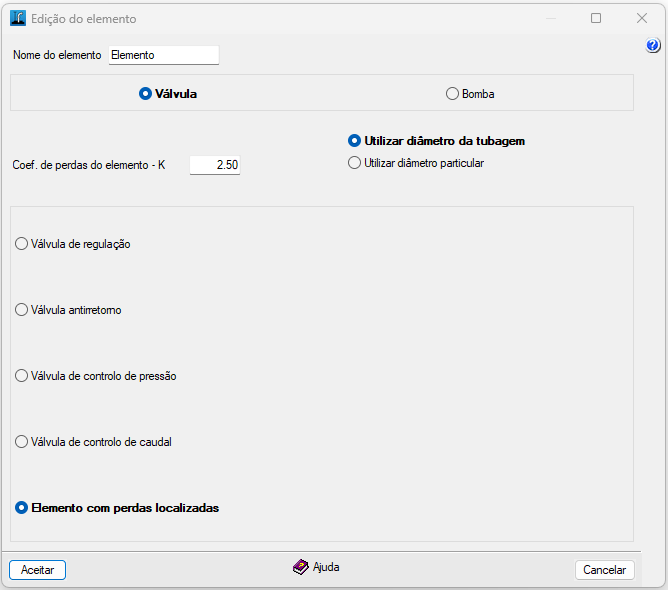Maximize the Edição do elemento window
The image size is (668, 590).
pyautogui.click(x=596, y=18)
